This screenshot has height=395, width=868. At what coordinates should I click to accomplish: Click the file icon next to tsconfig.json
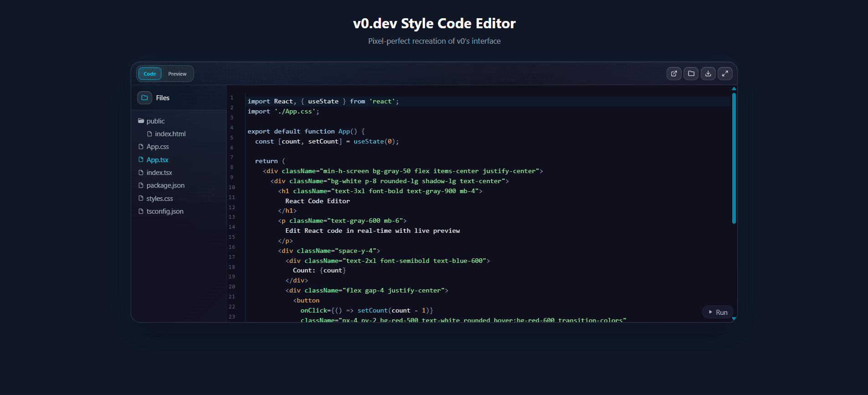(141, 211)
